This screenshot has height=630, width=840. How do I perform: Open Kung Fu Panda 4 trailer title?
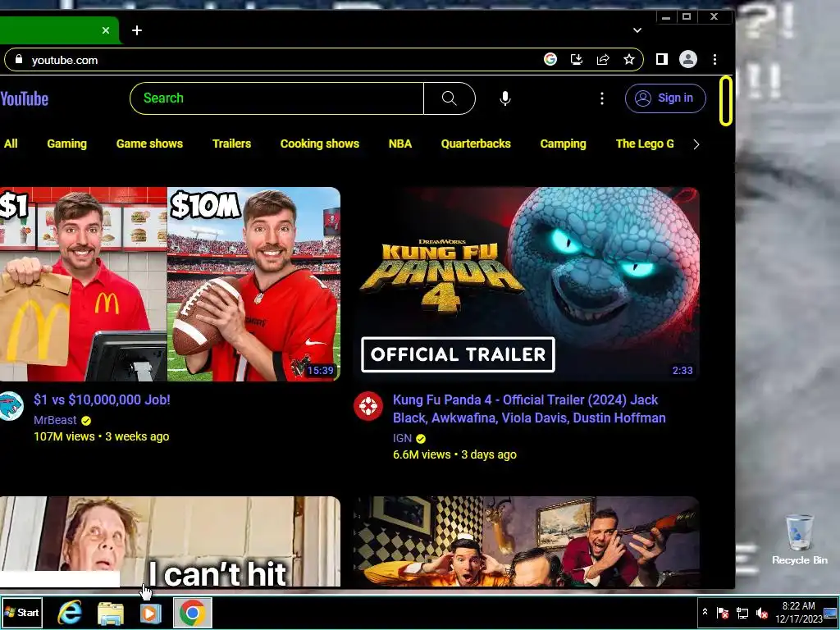[529, 409]
